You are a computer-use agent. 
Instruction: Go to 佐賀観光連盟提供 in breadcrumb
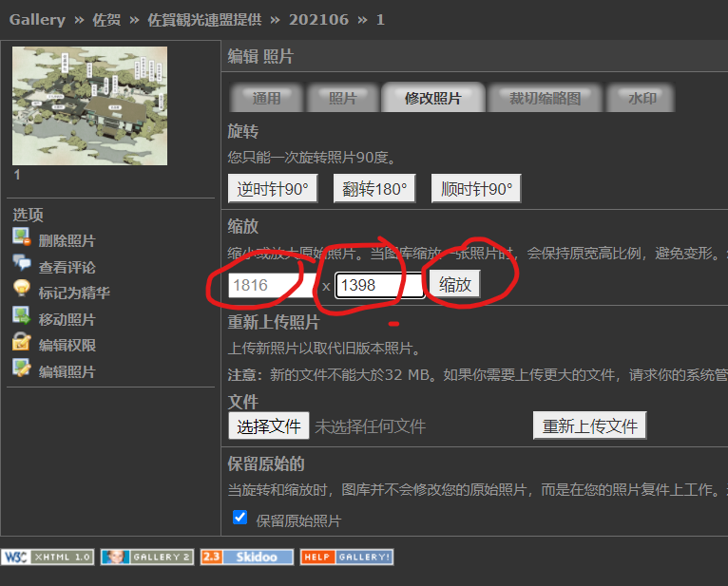[204, 19]
